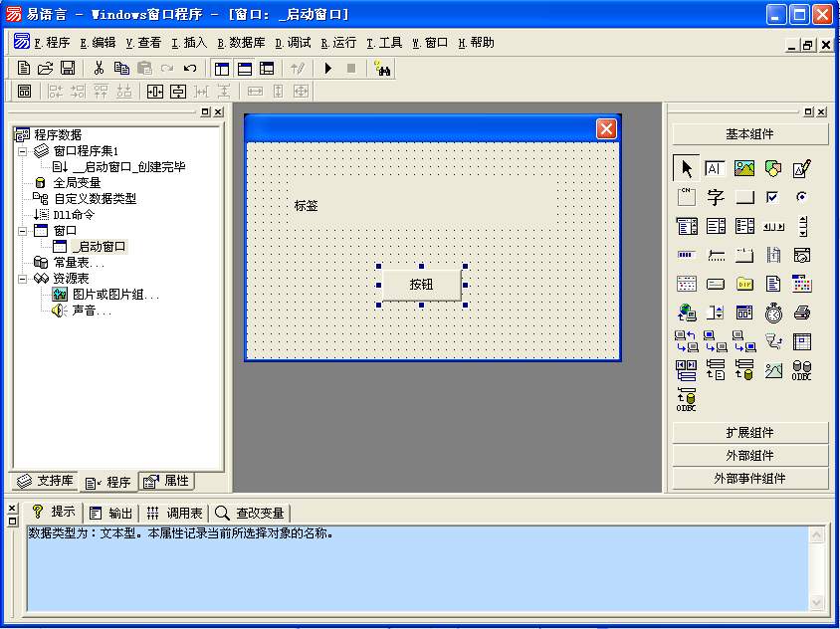This screenshot has width=840, height=629.
Task: Select the button component icon in palette
Action: coord(744,198)
